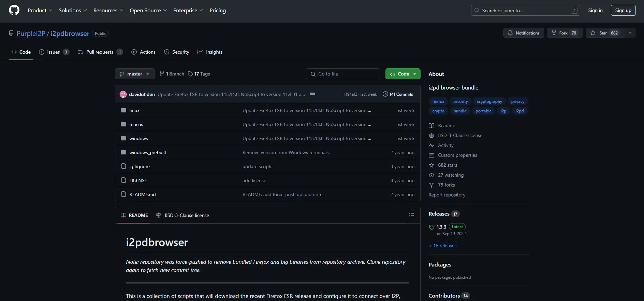Focus the Go to file input
Screen dimensions: 644x301
pyautogui.click(x=343, y=74)
